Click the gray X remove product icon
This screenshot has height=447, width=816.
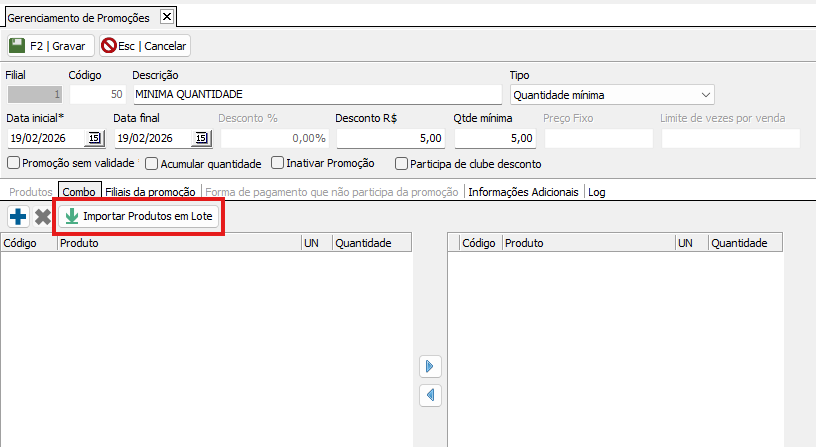pos(43,216)
